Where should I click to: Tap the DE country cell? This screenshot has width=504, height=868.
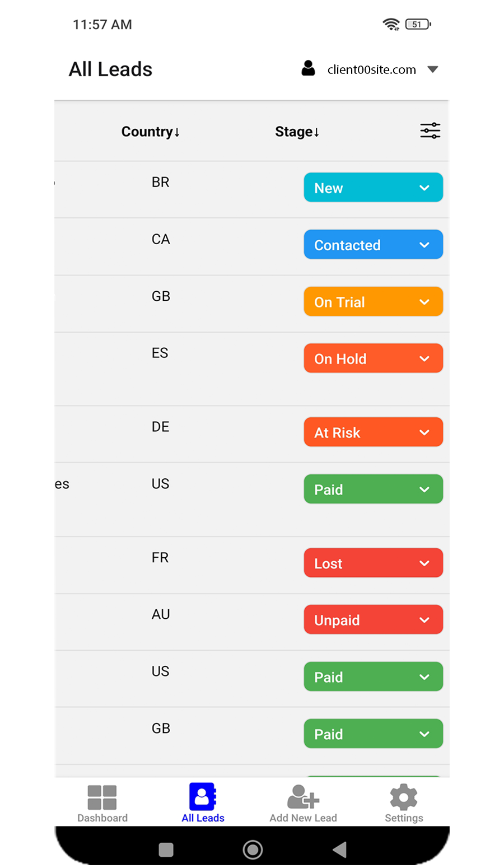click(x=160, y=427)
